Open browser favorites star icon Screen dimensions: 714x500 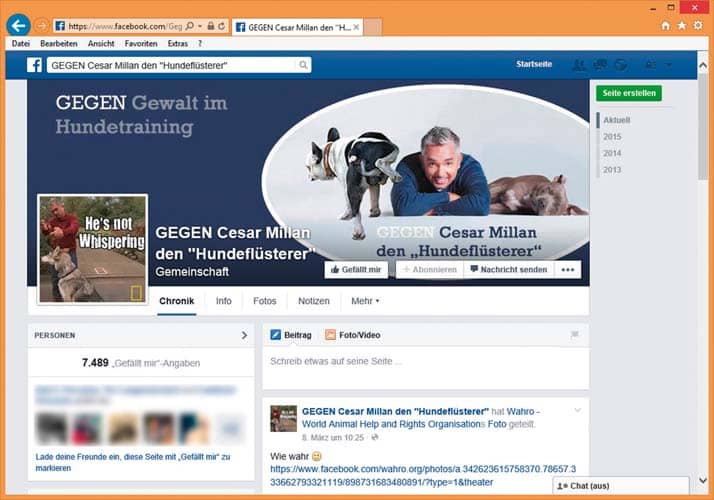click(x=681, y=25)
